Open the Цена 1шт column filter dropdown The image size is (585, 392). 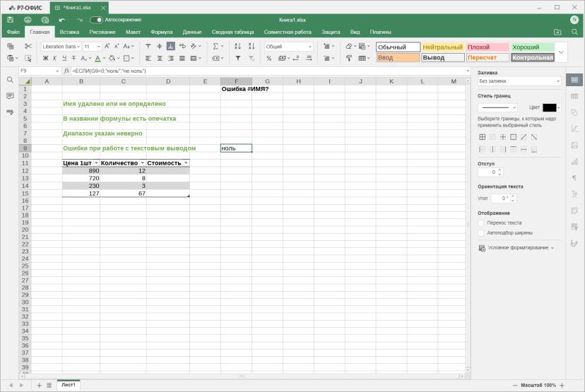click(96, 163)
